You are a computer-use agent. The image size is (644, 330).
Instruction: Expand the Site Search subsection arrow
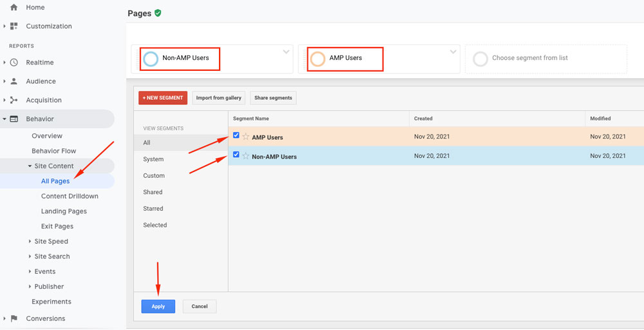[x=30, y=257]
